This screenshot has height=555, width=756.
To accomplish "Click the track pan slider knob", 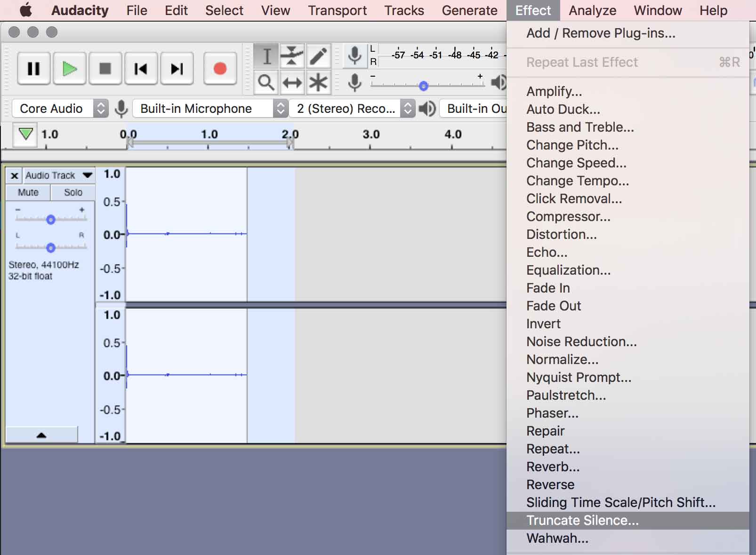I will pyautogui.click(x=51, y=247).
